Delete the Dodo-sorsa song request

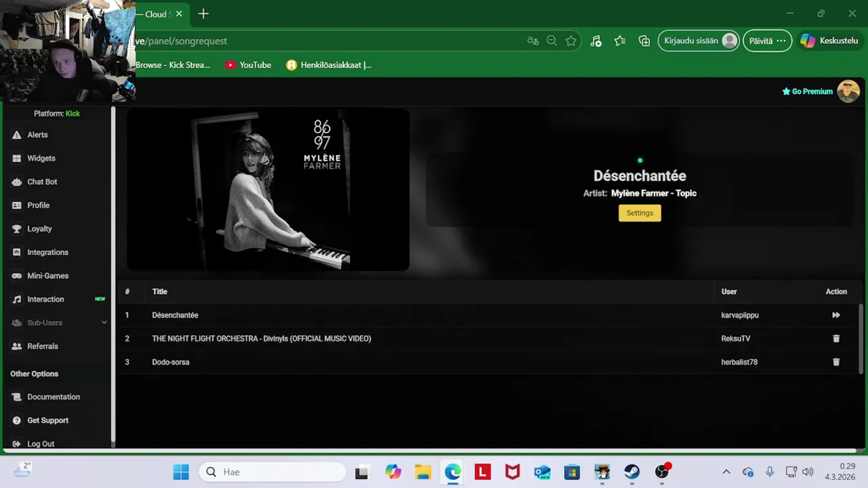click(x=836, y=362)
